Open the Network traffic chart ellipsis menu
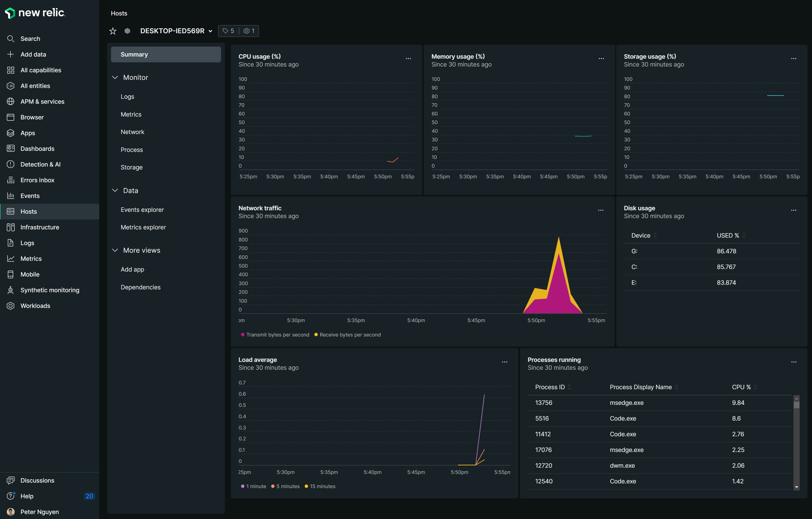The width and height of the screenshot is (812, 519). 601,211
